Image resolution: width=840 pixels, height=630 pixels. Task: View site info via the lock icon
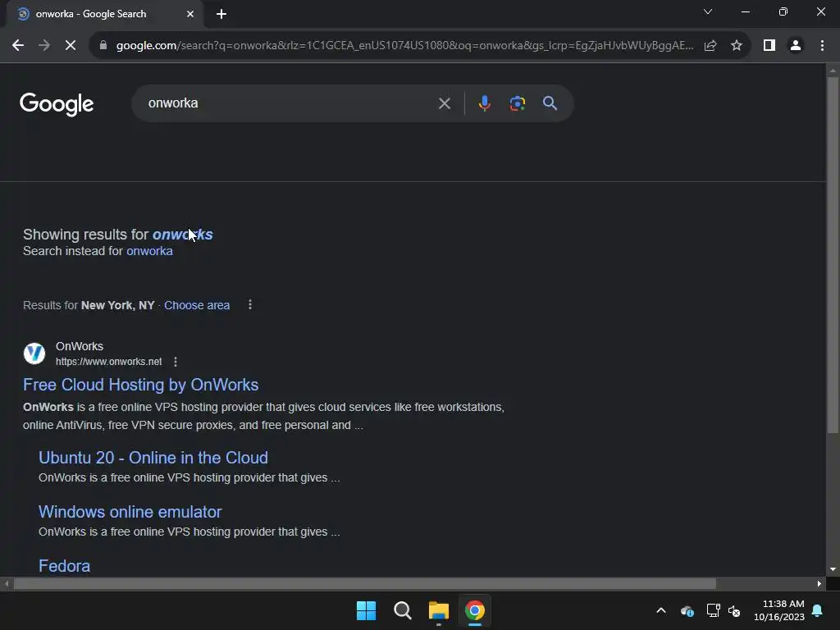(103, 46)
